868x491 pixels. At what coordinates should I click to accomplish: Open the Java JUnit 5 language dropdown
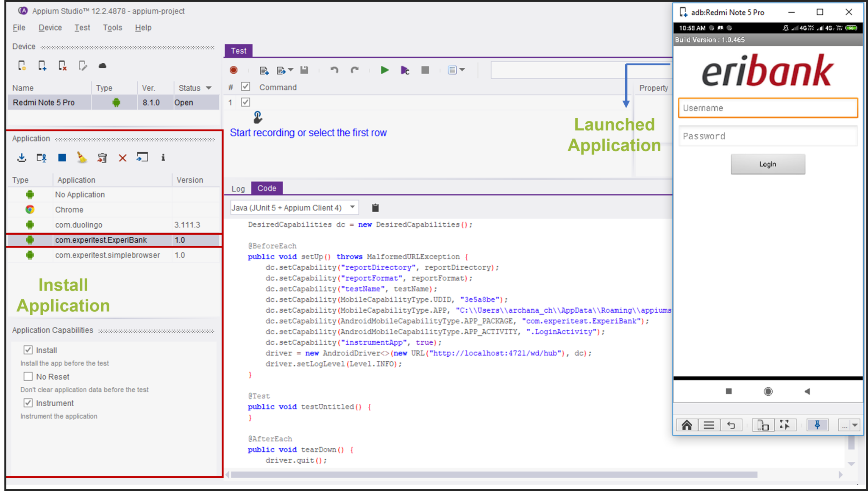point(294,208)
